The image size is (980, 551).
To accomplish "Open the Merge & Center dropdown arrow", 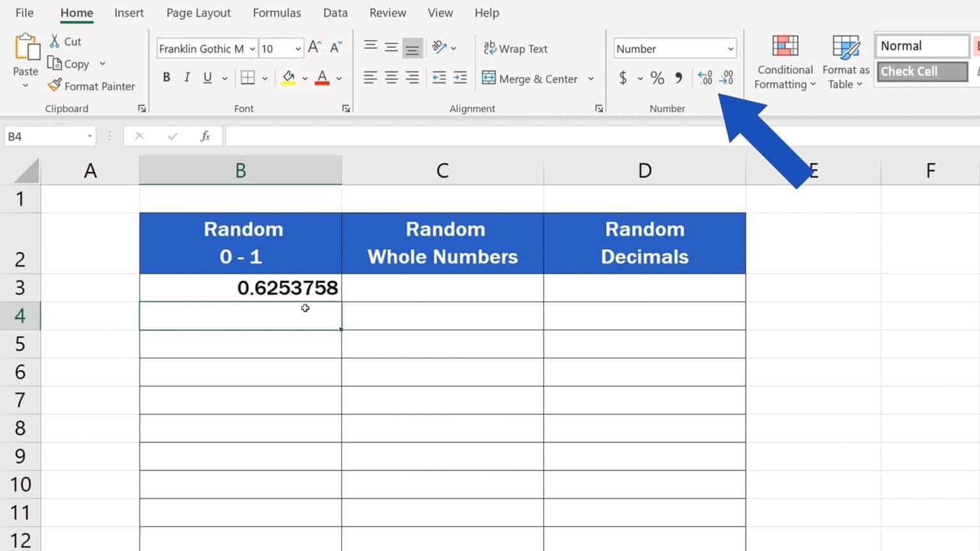I will click(x=590, y=78).
